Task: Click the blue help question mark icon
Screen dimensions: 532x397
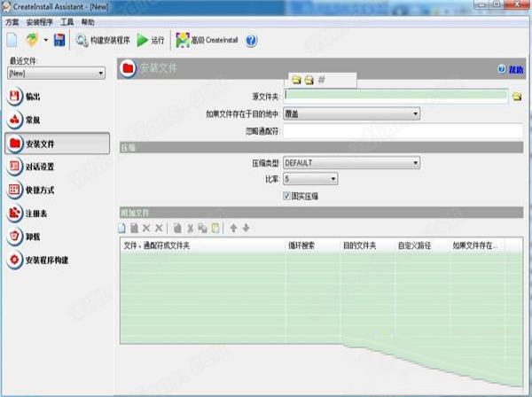Action: coord(251,40)
